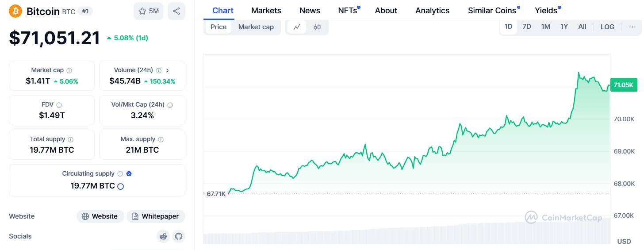Open the Whitepaper link
This screenshot has width=644, height=250.
[x=156, y=216]
